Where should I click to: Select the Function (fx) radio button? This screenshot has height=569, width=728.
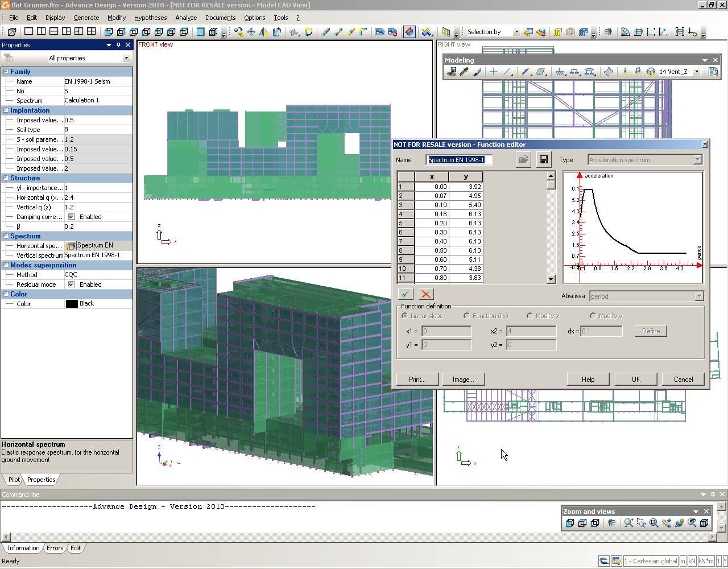point(467,316)
